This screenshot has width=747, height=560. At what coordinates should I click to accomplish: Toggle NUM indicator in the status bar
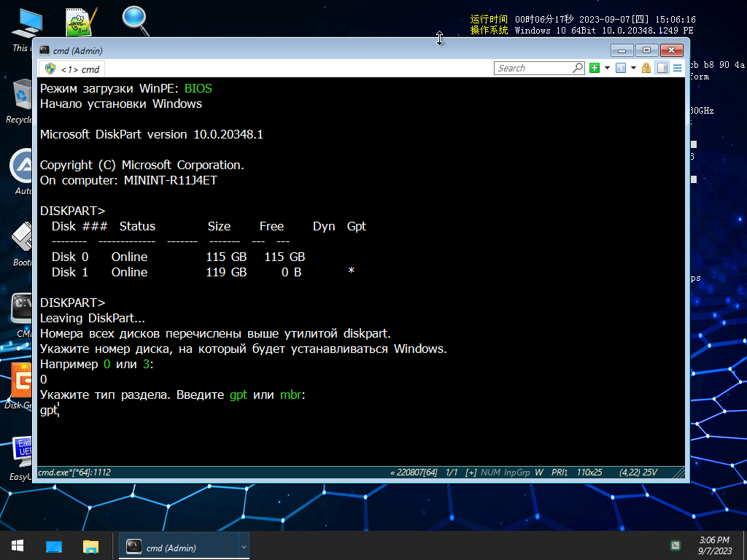(x=490, y=472)
